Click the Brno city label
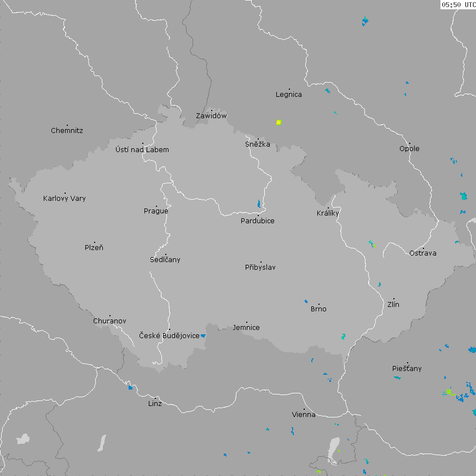The width and height of the screenshot is (476, 476). [x=318, y=309]
